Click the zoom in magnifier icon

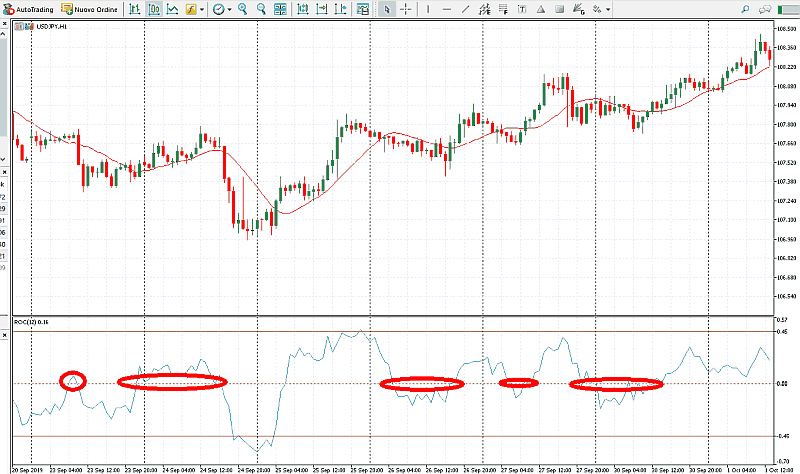(x=243, y=9)
